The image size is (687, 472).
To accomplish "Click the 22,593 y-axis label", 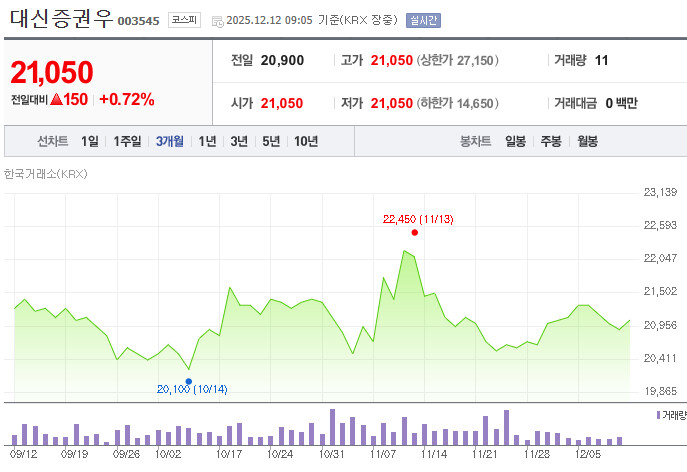I will pos(660,225).
